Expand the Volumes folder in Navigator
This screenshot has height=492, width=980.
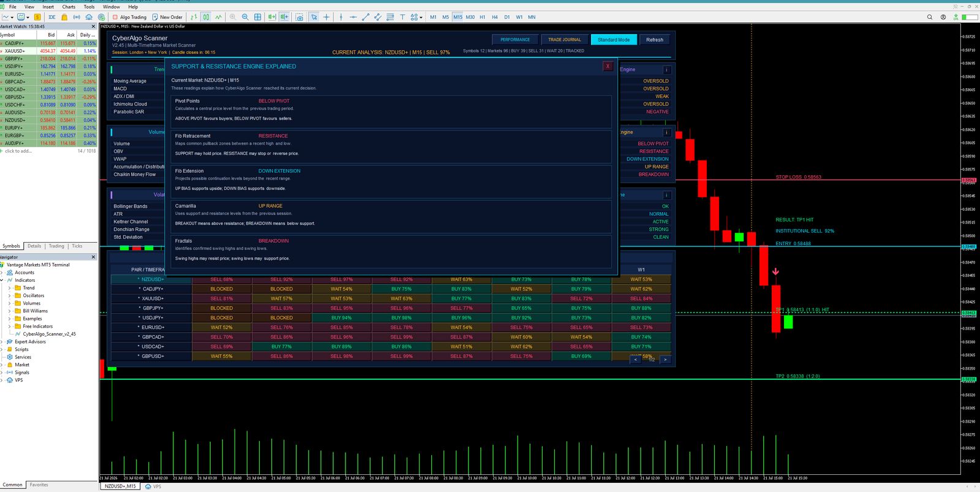pyautogui.click(x=10, y=303)
